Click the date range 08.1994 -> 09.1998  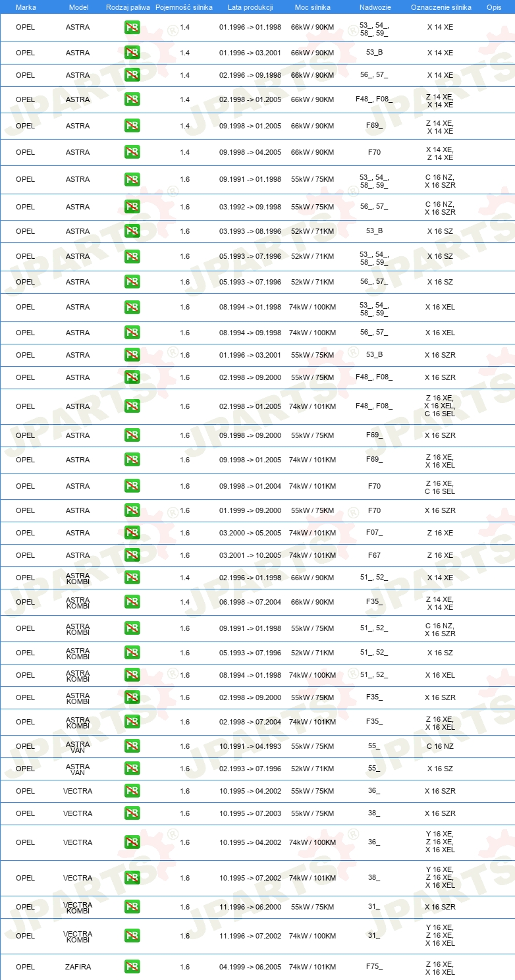point(250,333)
